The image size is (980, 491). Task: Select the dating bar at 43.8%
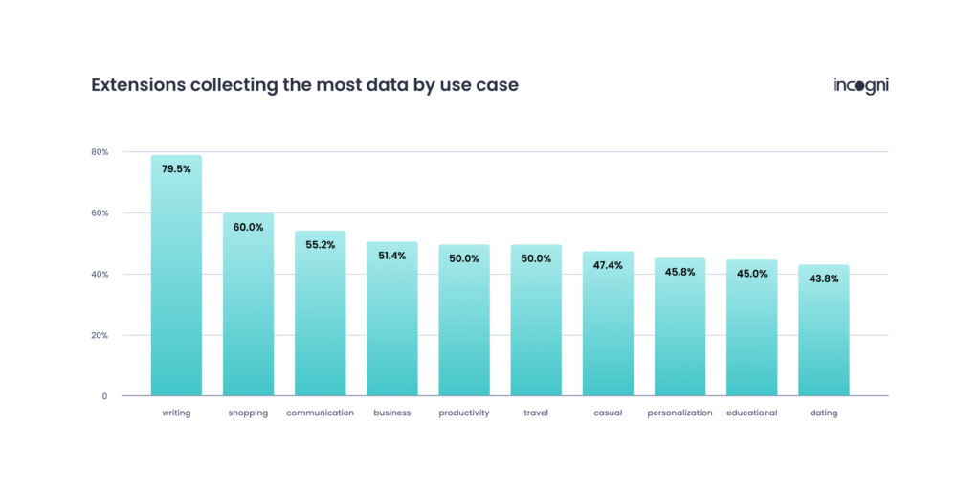pyautogui.click(x=823, y=331)
